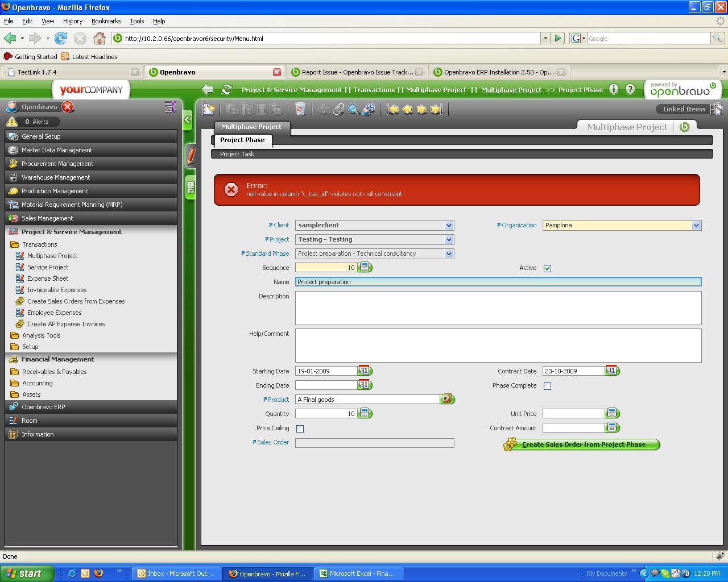Open the Product selector icon
This screenshot has height=582, width=728.
[x=447, y=400]
